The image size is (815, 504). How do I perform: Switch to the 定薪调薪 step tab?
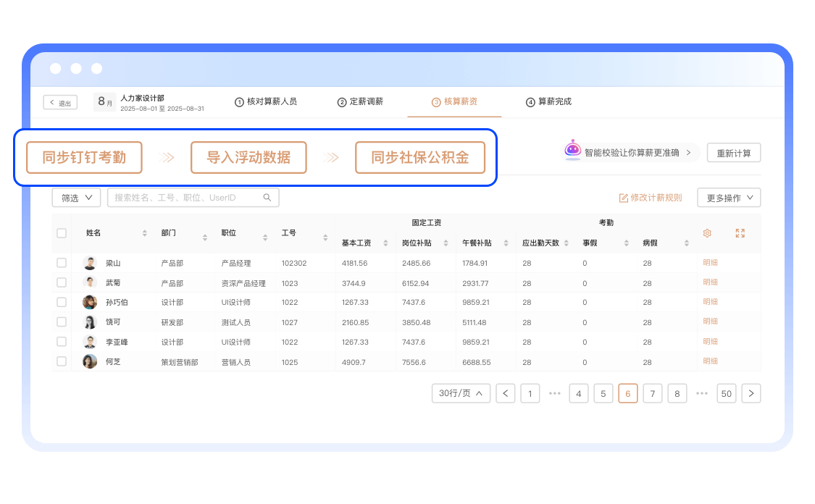click(360, 102)
